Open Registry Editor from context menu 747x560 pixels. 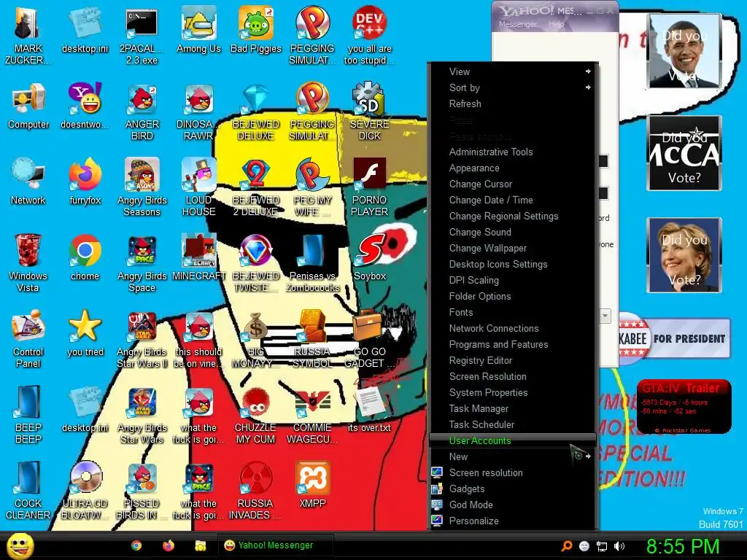click(x=513, y=360)
